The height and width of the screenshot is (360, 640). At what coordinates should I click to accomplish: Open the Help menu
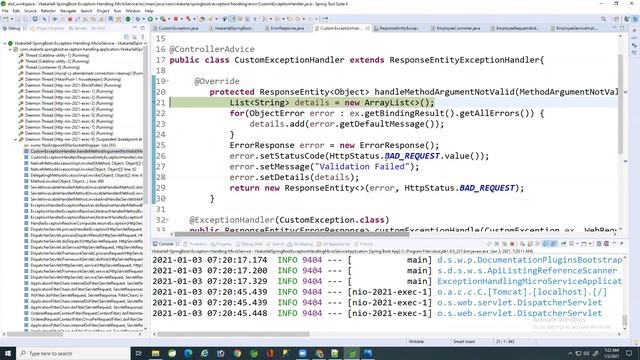pos(149,11)
